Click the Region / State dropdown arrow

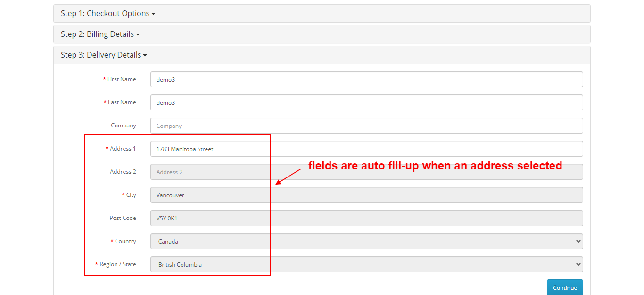[x=578, y=264]
